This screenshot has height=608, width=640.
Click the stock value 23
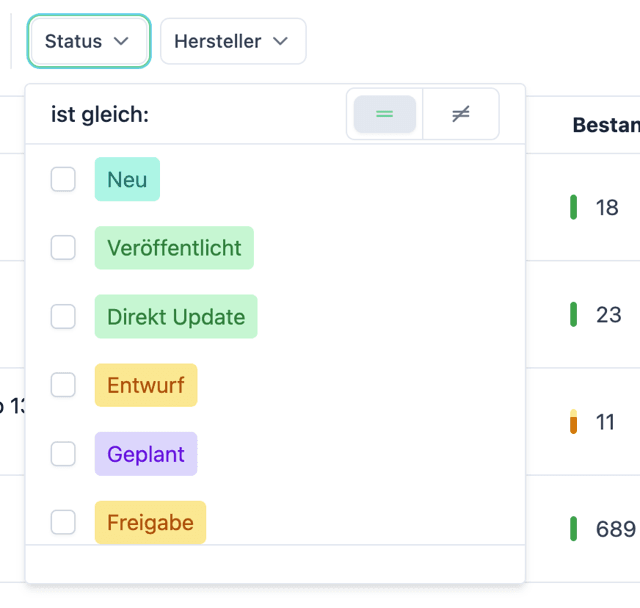[609, 315]
